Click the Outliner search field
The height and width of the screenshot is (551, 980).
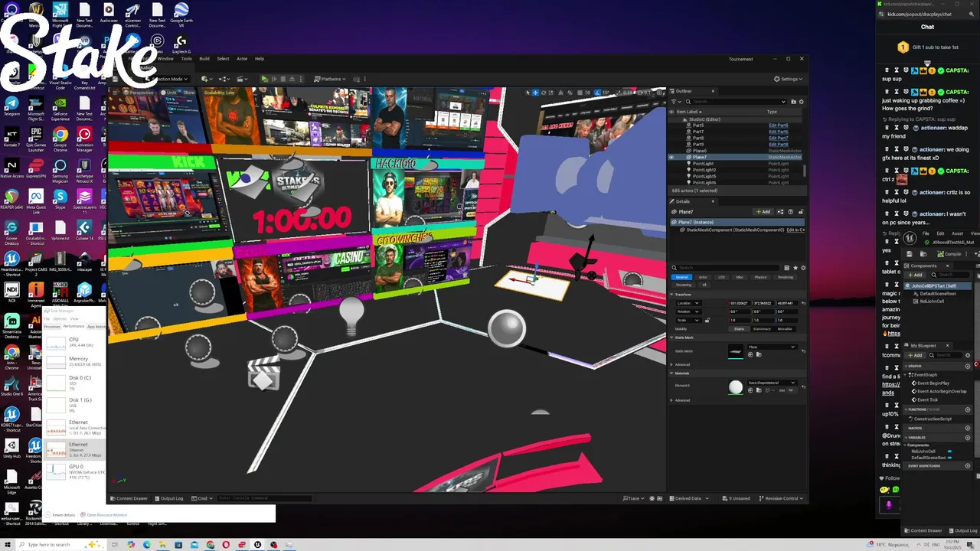735,102
